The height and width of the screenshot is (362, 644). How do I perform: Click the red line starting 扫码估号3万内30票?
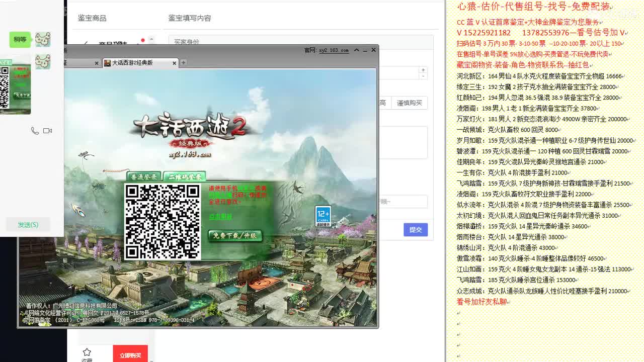(x=540, y=44)
